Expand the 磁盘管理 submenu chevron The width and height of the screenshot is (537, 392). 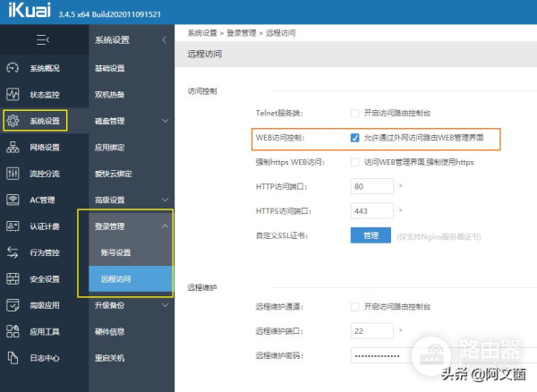click(x=165, y=121)
